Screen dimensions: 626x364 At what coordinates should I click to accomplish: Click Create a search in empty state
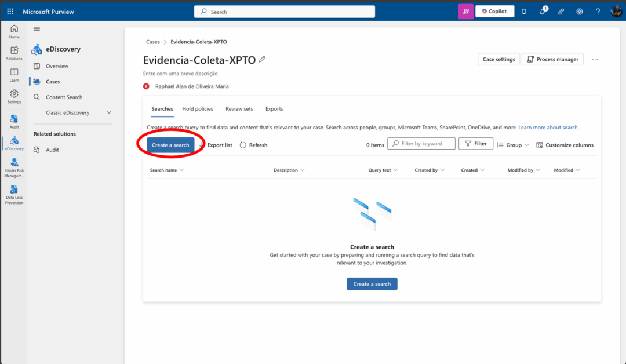click(x=372, y=284)
